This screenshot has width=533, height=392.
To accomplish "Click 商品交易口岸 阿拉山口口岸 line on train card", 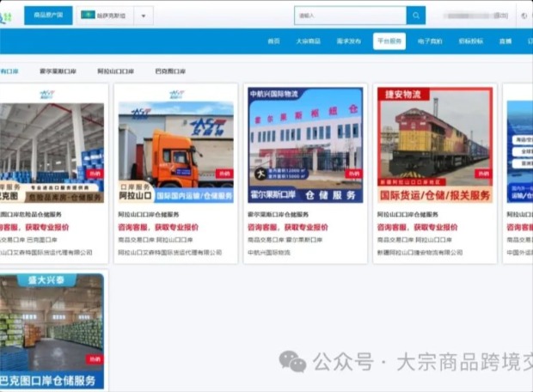I will (x=414, y=240).
